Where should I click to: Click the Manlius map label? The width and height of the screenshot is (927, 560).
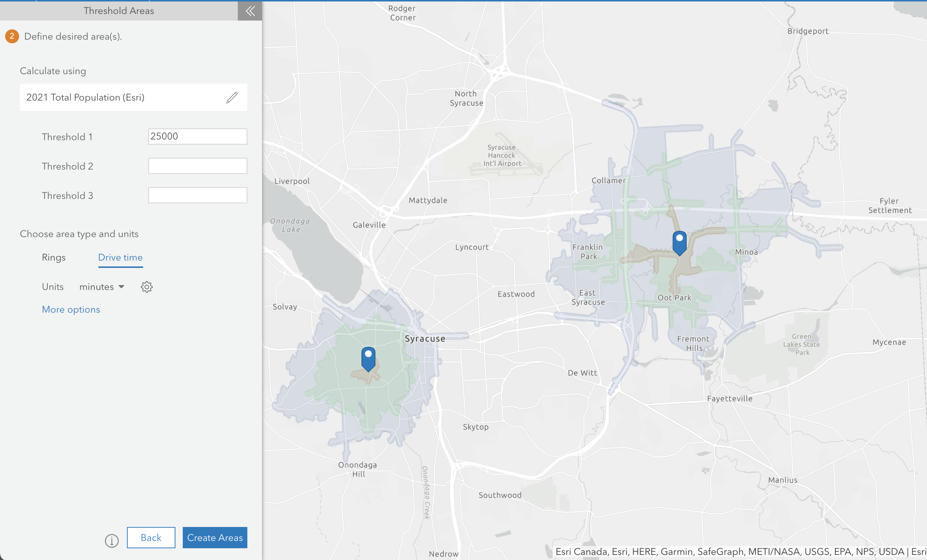click(x=782, y=480)
